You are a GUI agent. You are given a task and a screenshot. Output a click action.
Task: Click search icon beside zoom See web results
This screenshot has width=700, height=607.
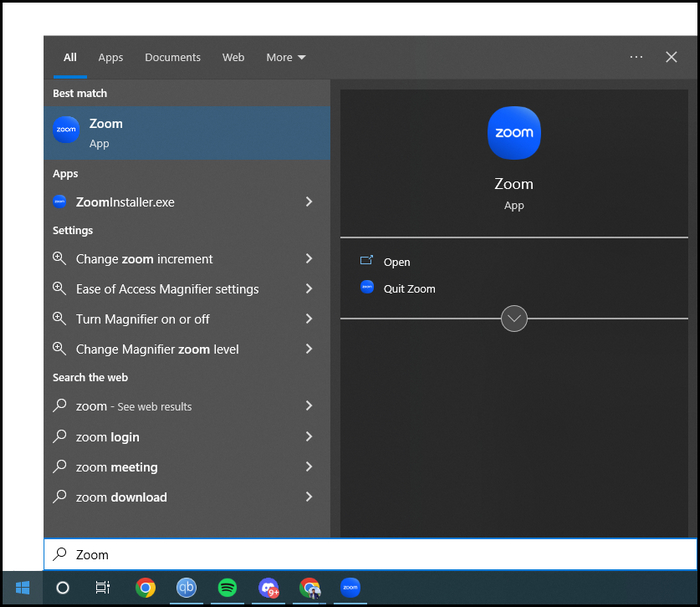59,406
